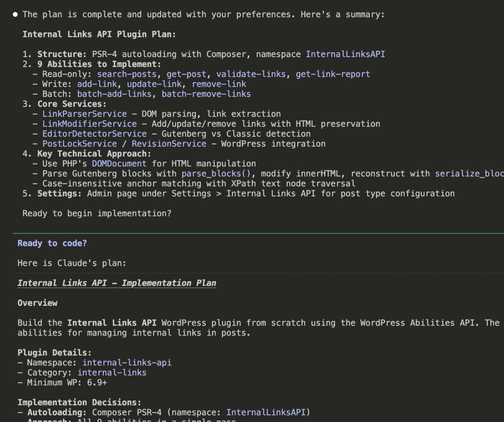Click the "LinkModifierService" service name

89,124
